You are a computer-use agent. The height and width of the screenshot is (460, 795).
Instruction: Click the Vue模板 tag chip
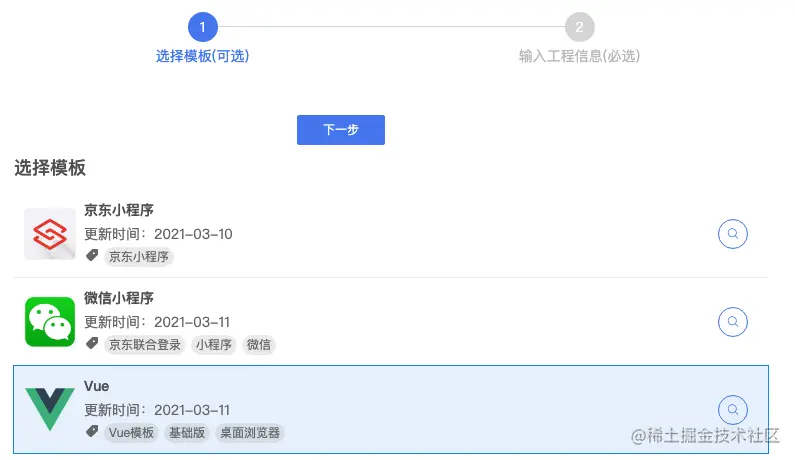tap(131, 433)
